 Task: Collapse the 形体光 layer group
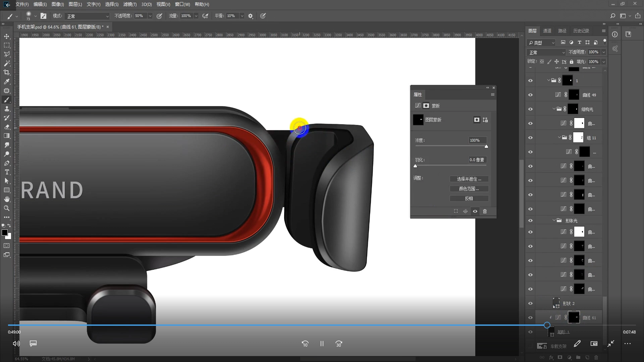point(554,220)
